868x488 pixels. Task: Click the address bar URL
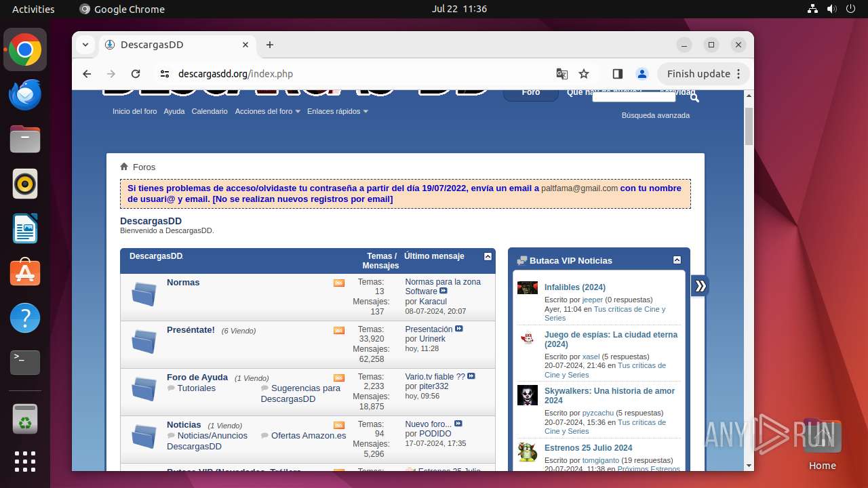click(235, 74)
